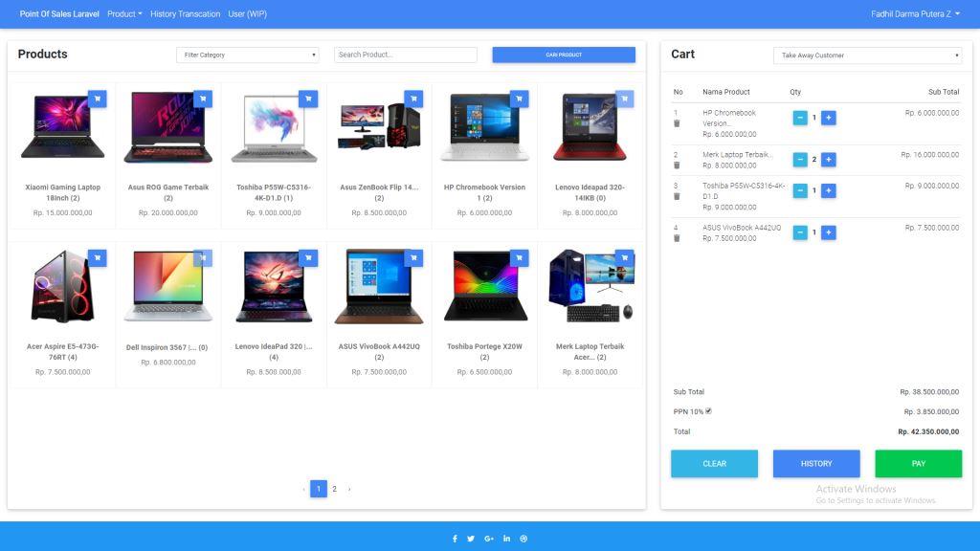Open HISTORY from cart panel
Viewport: 980px width, 551px height.
(x=816, y=464)
